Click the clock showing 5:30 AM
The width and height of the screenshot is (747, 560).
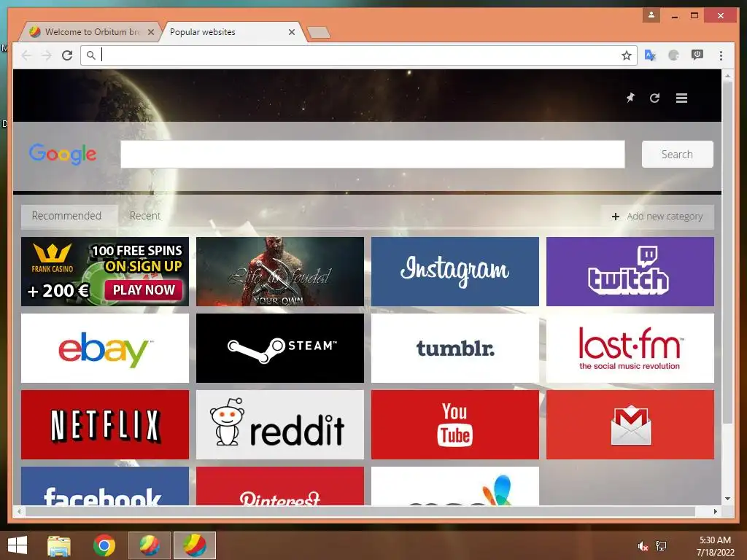(x=715, y=540)
